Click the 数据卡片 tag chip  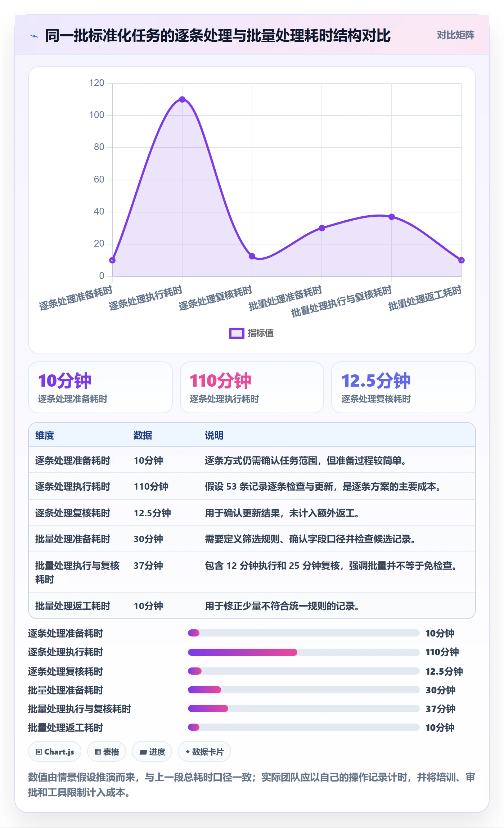pos(204,752)
